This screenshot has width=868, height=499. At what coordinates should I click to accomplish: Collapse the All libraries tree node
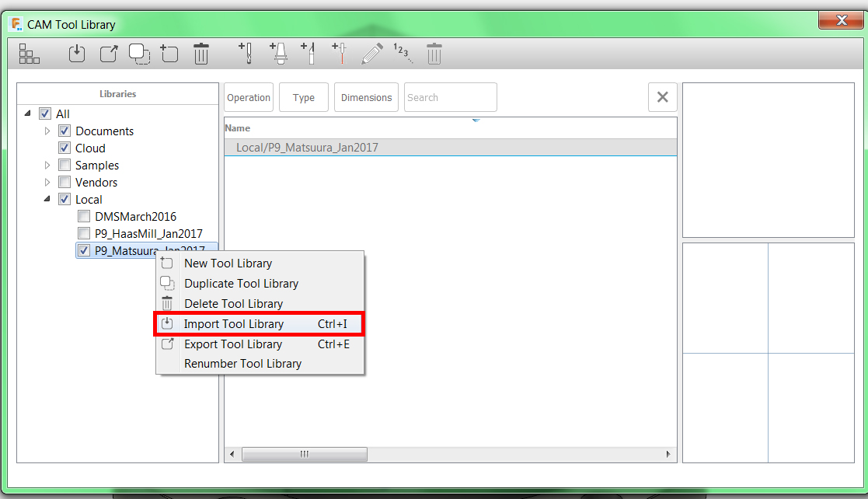pos(28,113)
